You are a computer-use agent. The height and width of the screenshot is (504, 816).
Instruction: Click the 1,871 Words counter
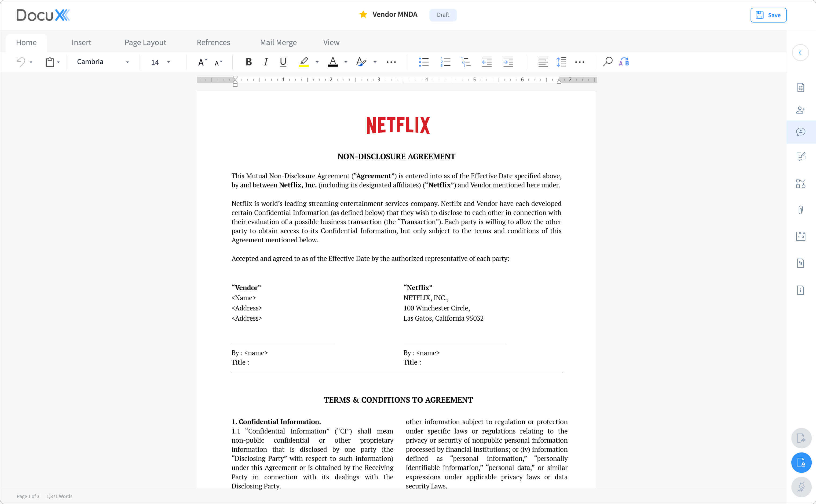point(59,496)
